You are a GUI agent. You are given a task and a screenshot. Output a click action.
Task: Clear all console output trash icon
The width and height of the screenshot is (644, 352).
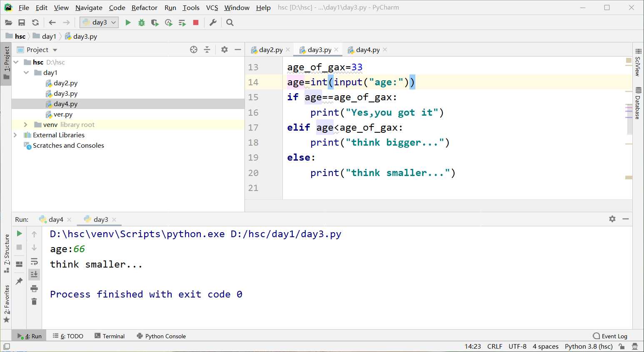click(34, 301)
